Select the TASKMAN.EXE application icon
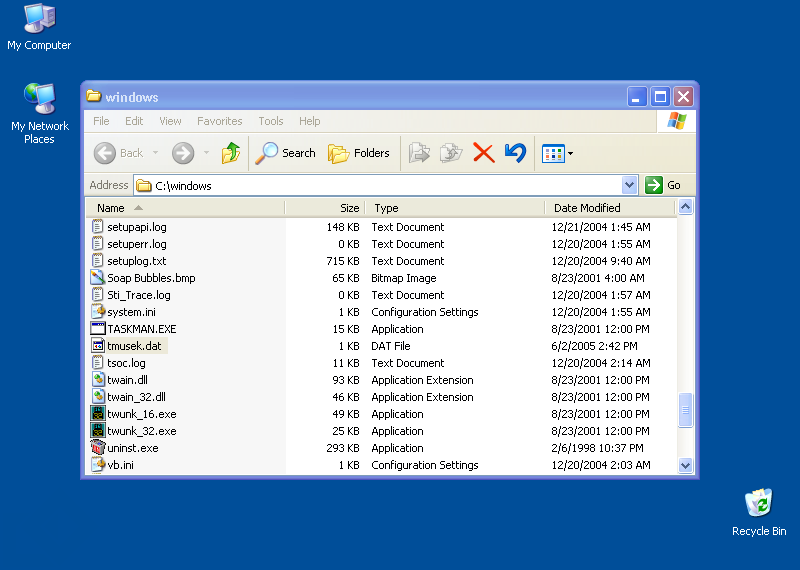Viewport: 800px width, 570px height. point(97,329)
